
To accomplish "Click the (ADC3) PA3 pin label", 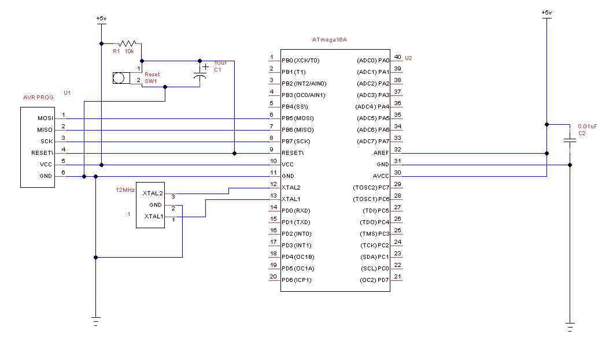I will pos(373,95).
